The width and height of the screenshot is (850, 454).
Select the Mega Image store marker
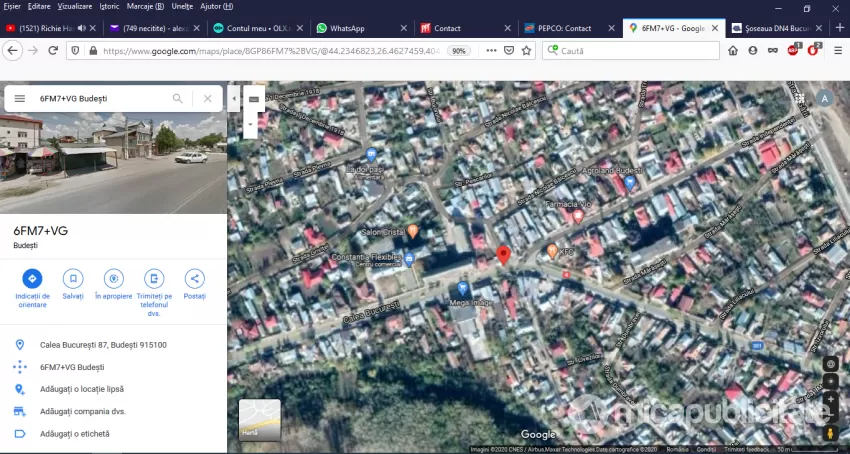(x=462, y=287)
